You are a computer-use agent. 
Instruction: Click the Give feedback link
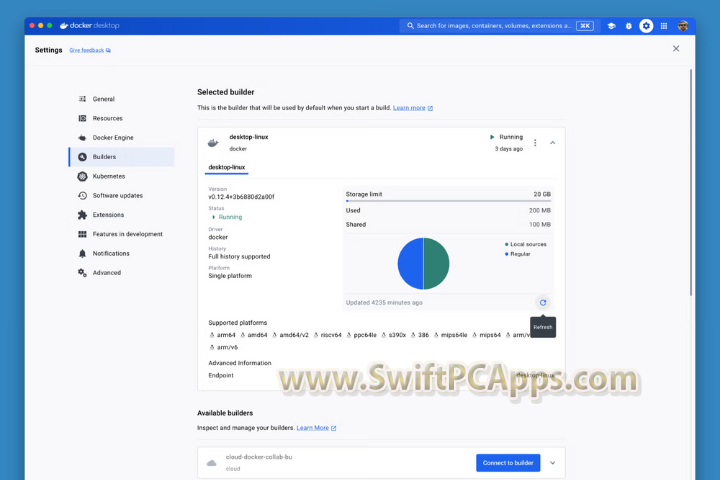pos(86,51)
